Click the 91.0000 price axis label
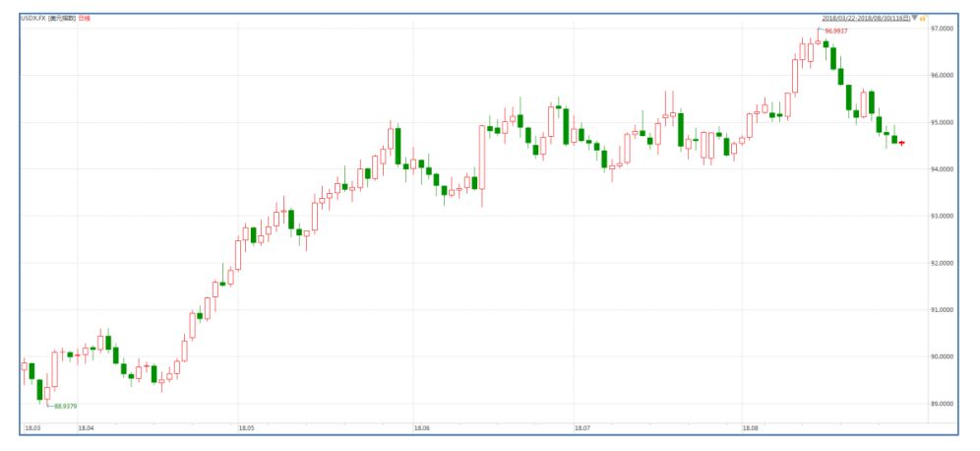This screenshot has height=451, width=980. point(943,310)
